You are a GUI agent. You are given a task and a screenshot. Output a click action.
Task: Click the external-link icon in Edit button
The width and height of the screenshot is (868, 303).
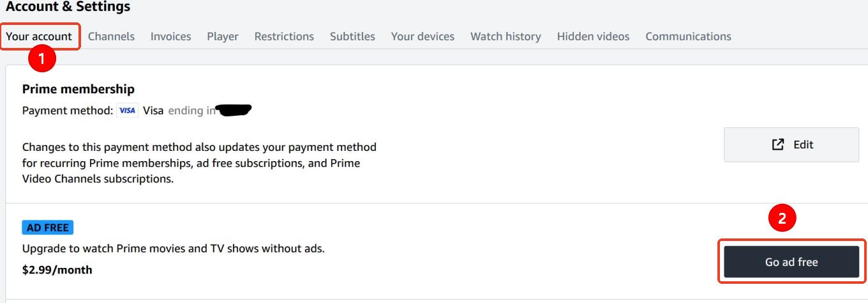click(777, 144)
